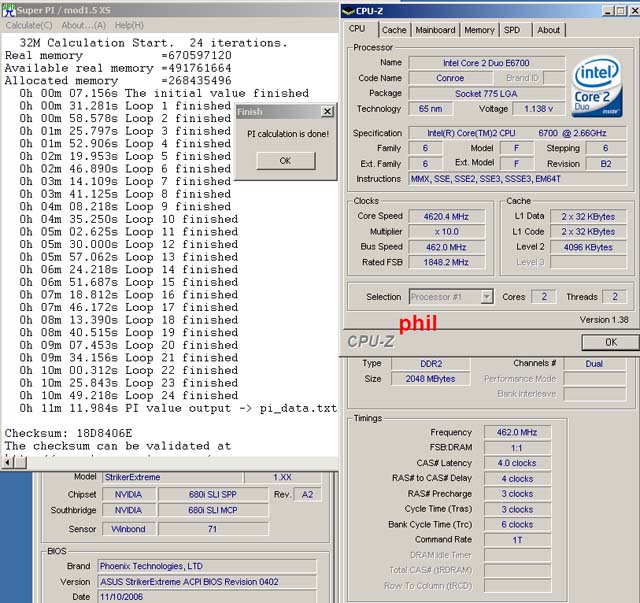640x603 pixels.
Task: Click the BIOS Brand Phoenix Technologies, LTD
Action: (207, 566)
